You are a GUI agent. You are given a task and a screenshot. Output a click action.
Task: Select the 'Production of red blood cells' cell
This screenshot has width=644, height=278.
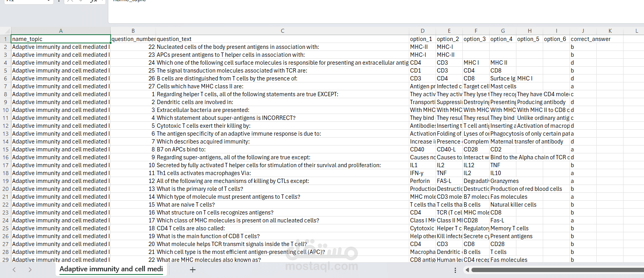pyautogui.click(x=503, y=189)
